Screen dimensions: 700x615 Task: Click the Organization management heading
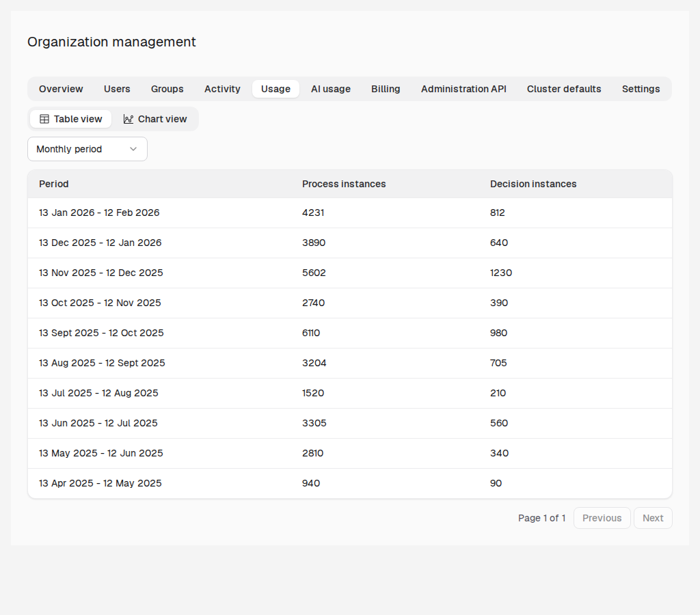(x=111, y=42)
